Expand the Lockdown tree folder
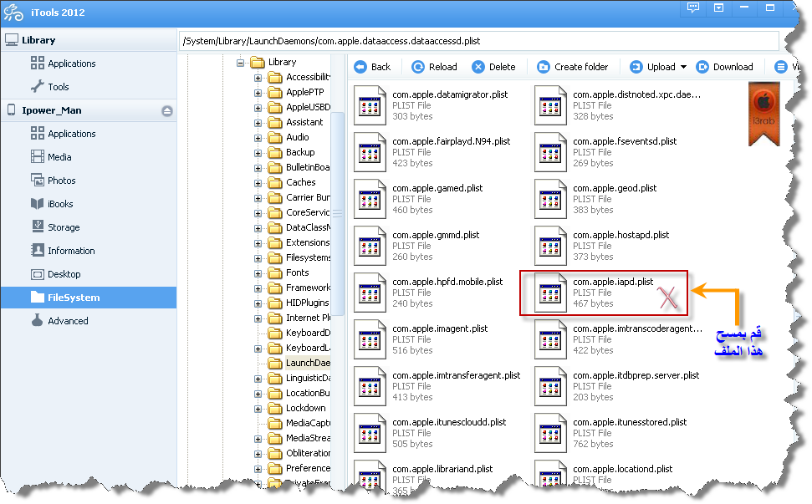This screenshot has width=812, height=504. pyautogui.click(x=258, y=409)
